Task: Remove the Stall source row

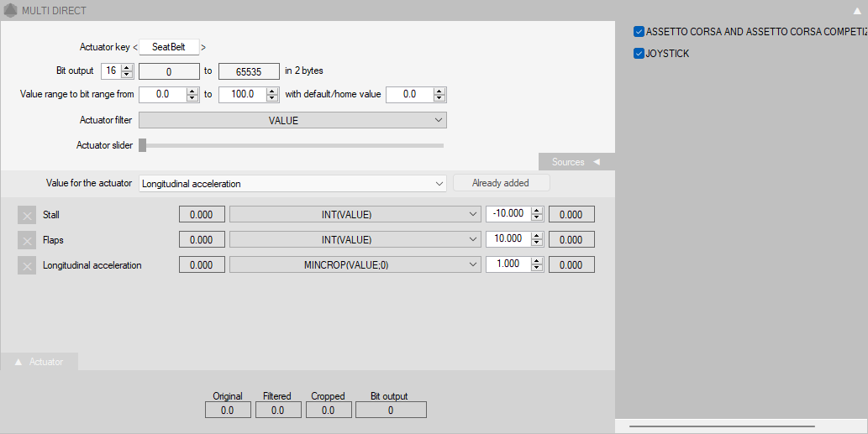Action: pyautogui.click(x=27, y=215)
